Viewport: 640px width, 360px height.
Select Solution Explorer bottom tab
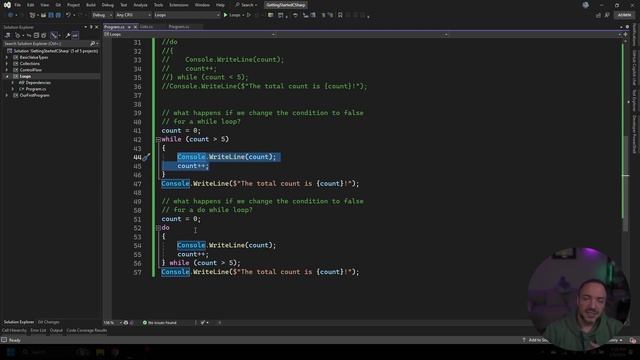[x=19, y=322]
